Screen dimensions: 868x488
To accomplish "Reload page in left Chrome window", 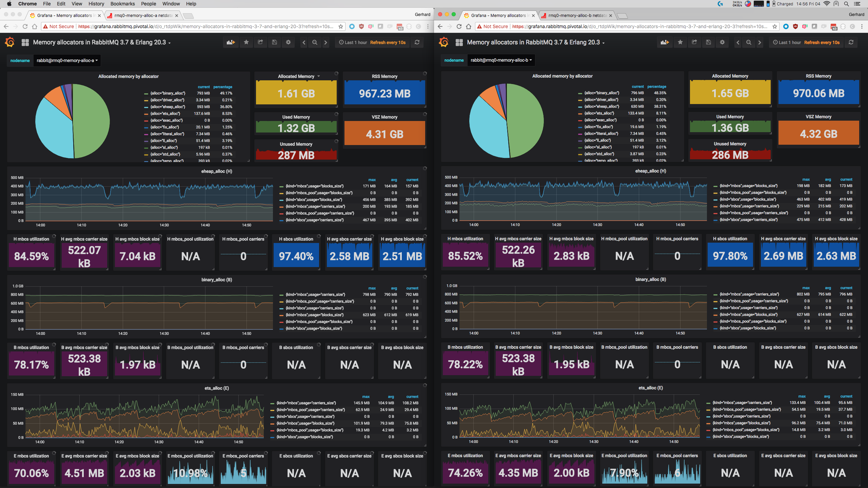I will coord(25,26).
